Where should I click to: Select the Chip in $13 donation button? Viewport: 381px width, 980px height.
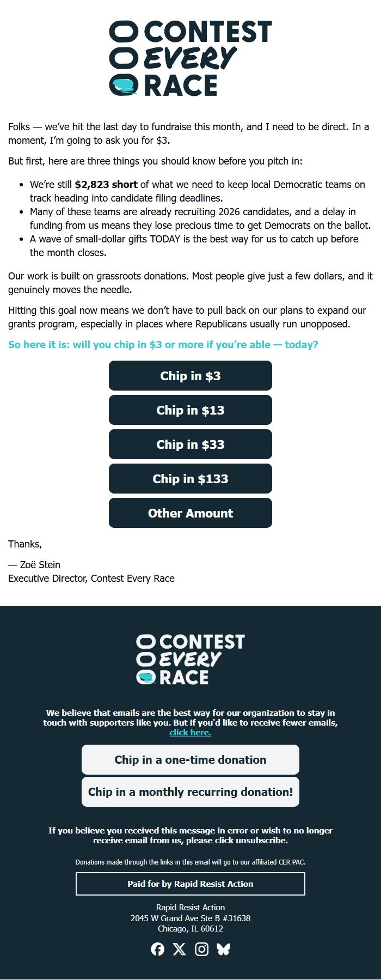click(190, 410)
